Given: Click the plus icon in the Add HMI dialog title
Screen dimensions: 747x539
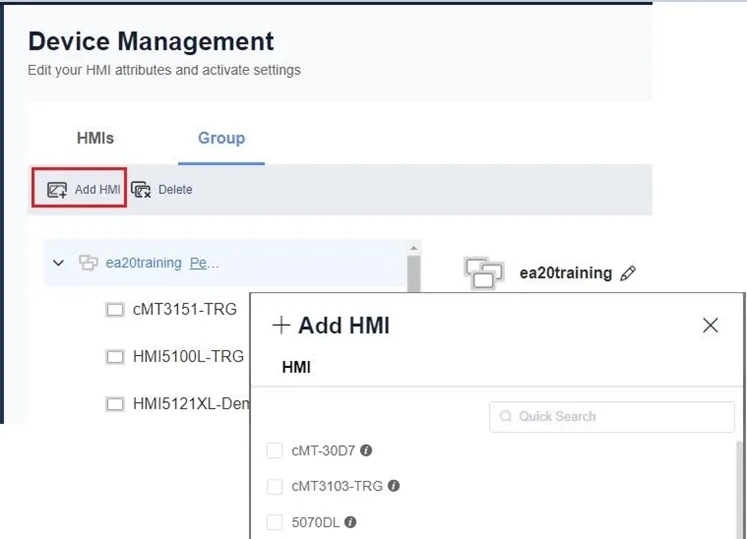Looking at the screenshot, I should coord(281,325).
